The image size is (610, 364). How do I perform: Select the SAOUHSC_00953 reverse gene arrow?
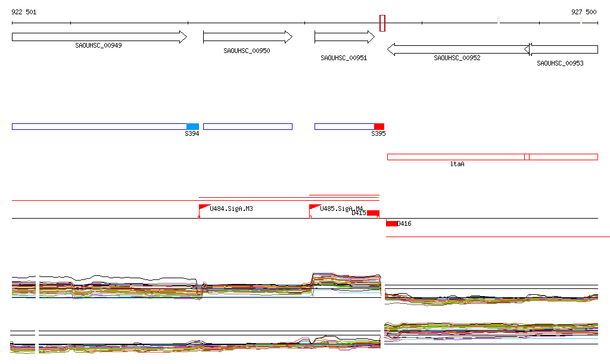click(x=561, y=49)
